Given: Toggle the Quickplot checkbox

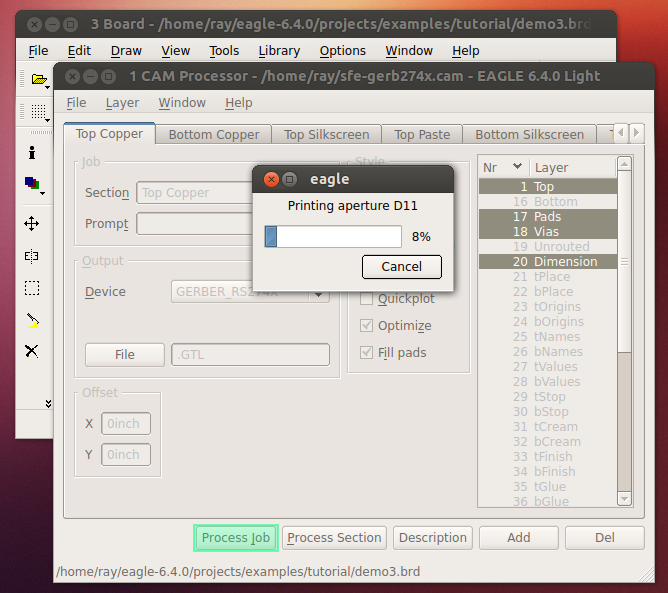Looking at the screenshot, I should pos(367,299).
